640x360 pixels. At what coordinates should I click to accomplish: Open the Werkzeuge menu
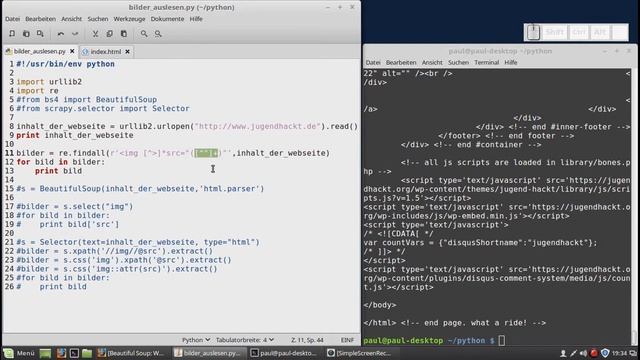point(129,19)
